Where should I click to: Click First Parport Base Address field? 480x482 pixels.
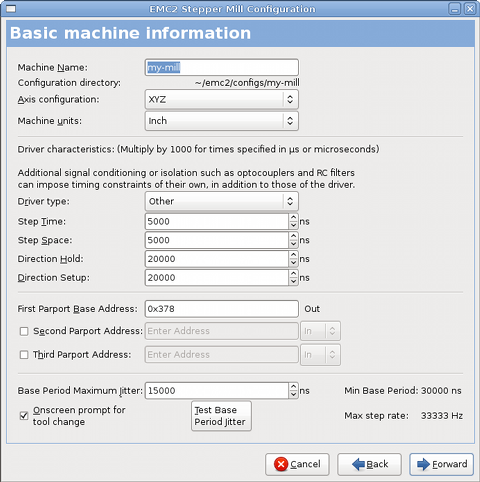click(222, 309)
